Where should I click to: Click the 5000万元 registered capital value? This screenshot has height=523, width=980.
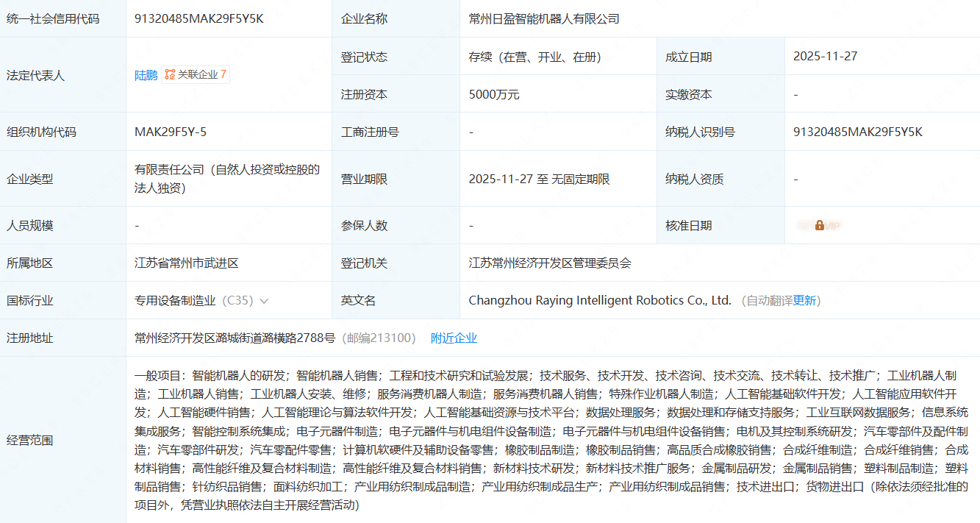coord(494,95)
